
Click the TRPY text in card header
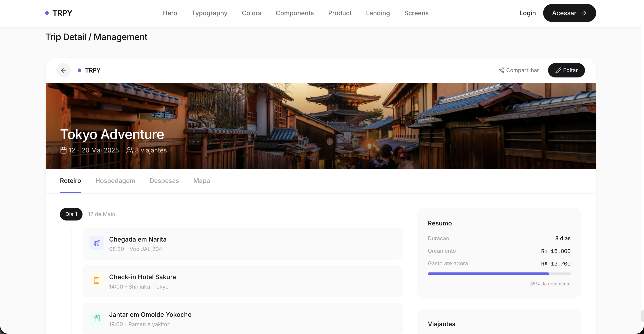pos(93,70)
